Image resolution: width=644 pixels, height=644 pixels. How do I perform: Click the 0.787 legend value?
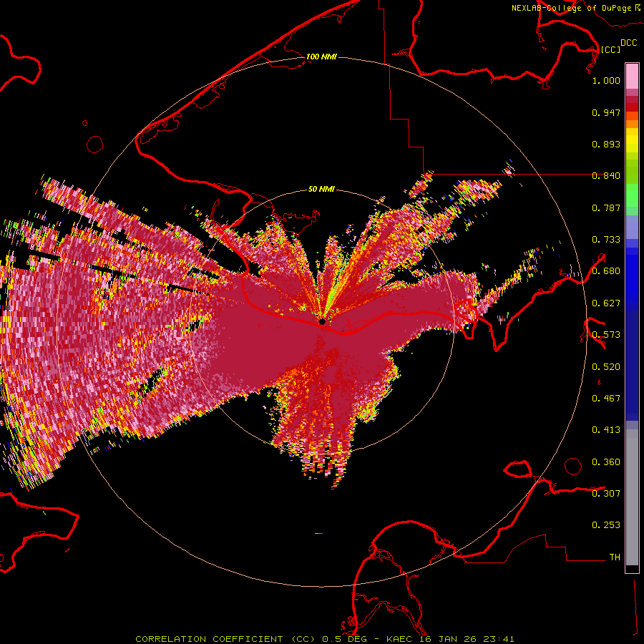click(x=606, y=208)
